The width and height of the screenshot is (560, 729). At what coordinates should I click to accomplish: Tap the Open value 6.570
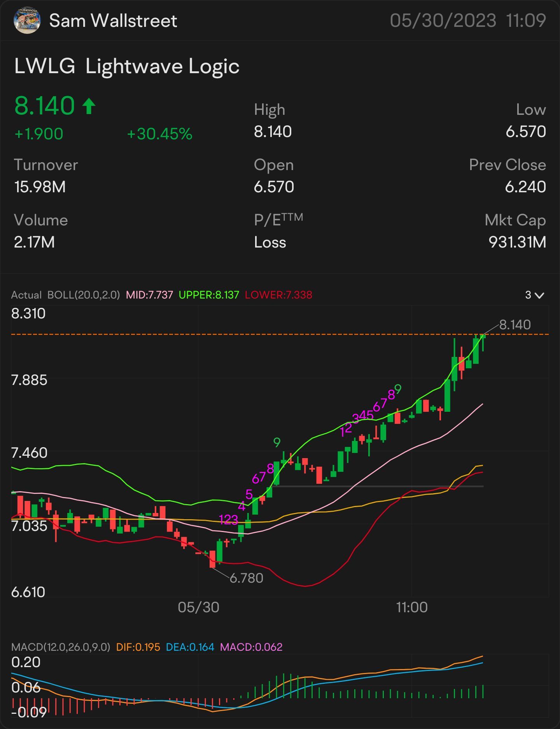[274, 187]
